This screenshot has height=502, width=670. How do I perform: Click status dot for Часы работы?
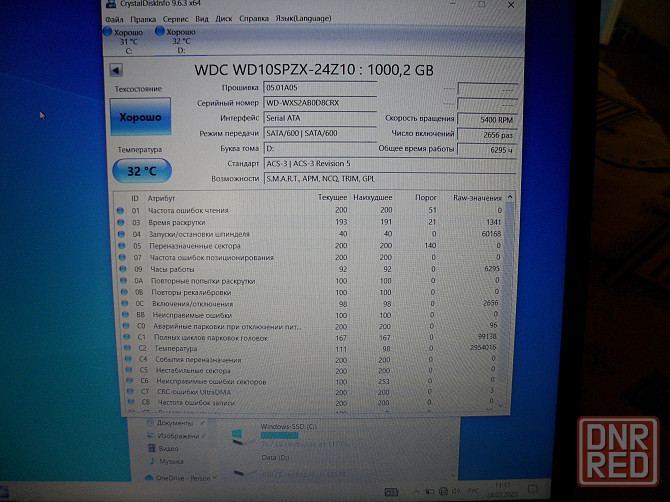coord(123,269)
